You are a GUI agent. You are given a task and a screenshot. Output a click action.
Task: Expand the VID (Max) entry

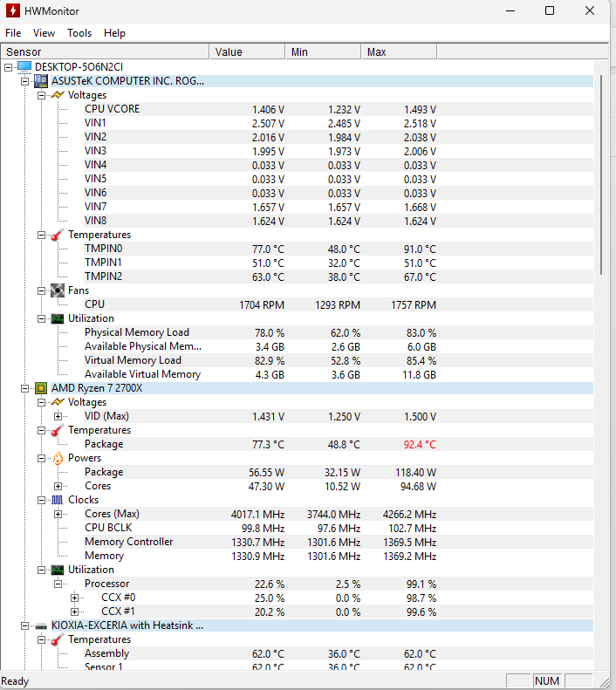[x=58, y=416]
